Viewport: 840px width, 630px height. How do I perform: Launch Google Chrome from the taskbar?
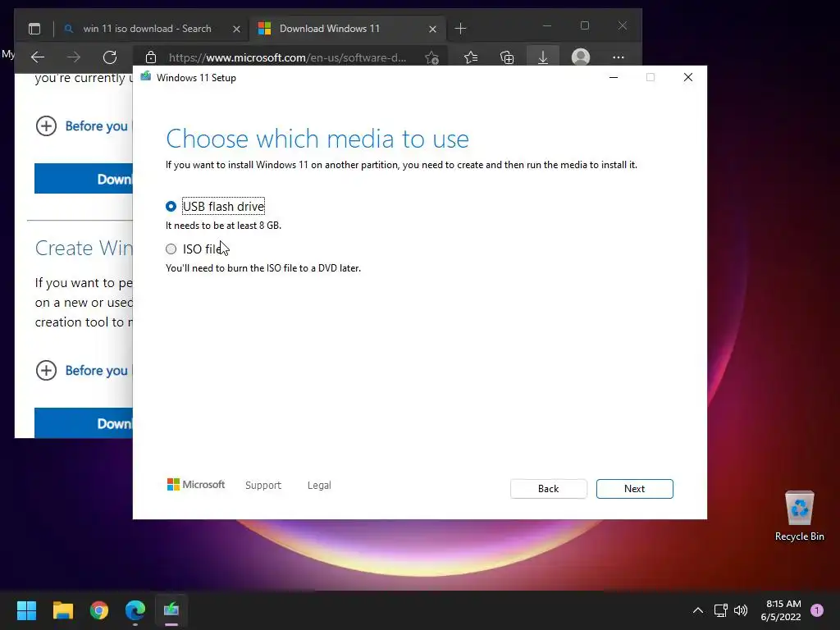(x=99, y=610)
